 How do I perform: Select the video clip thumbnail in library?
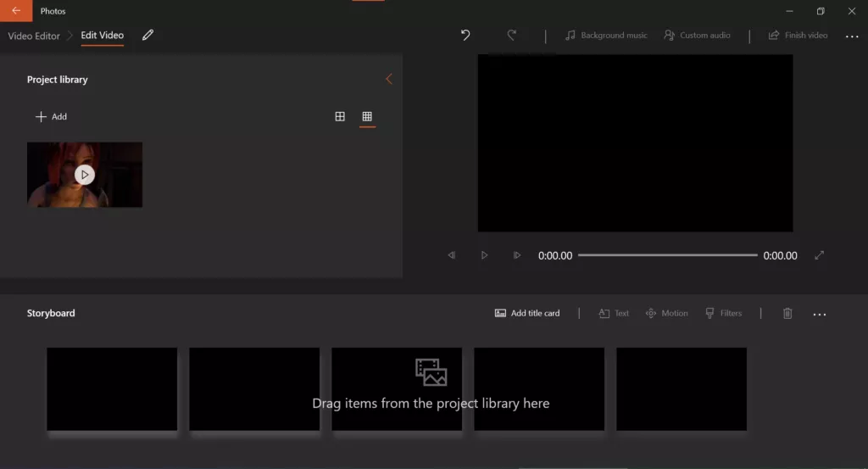pos(85,175)
